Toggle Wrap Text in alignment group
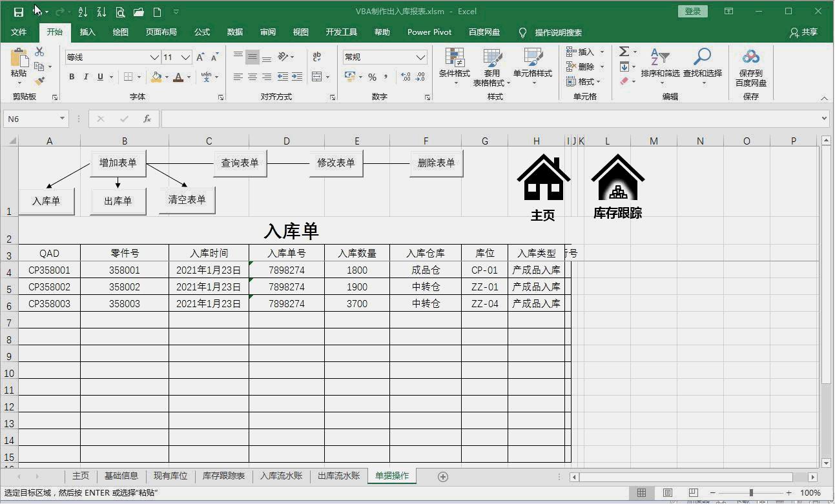This screenshot has width=835, height=504. (x=317, y=57)
